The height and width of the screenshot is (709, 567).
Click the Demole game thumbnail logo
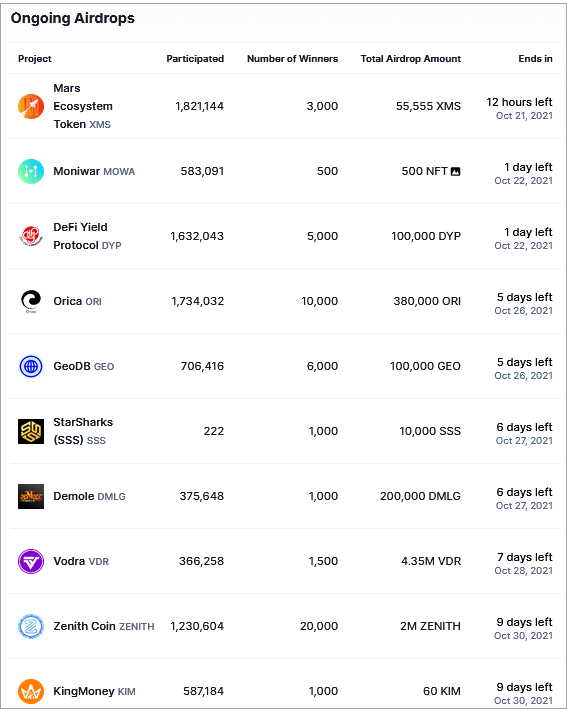point(31,496)
